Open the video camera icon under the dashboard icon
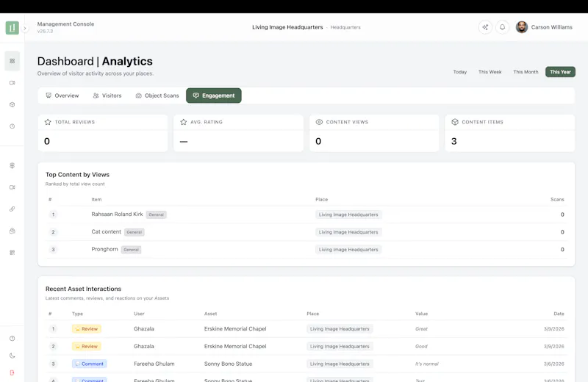 (12, 83)
